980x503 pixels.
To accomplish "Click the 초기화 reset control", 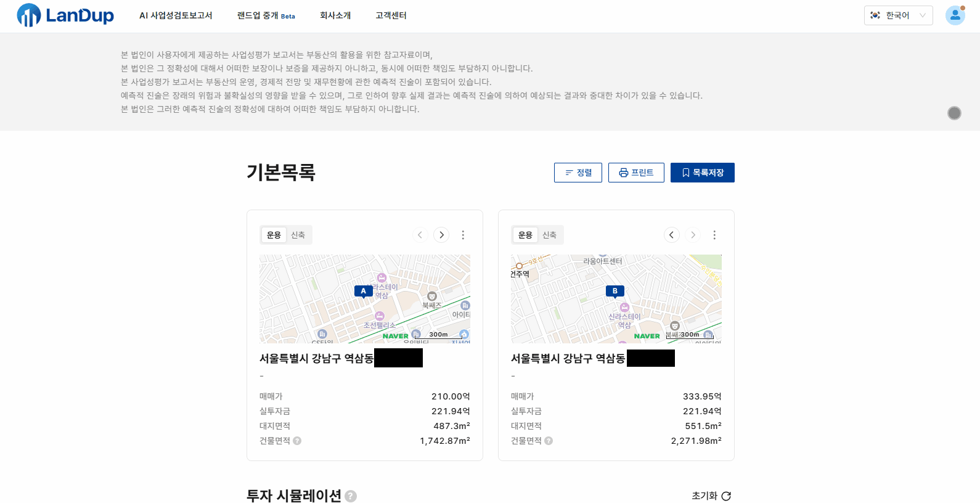I will (711, 496).
